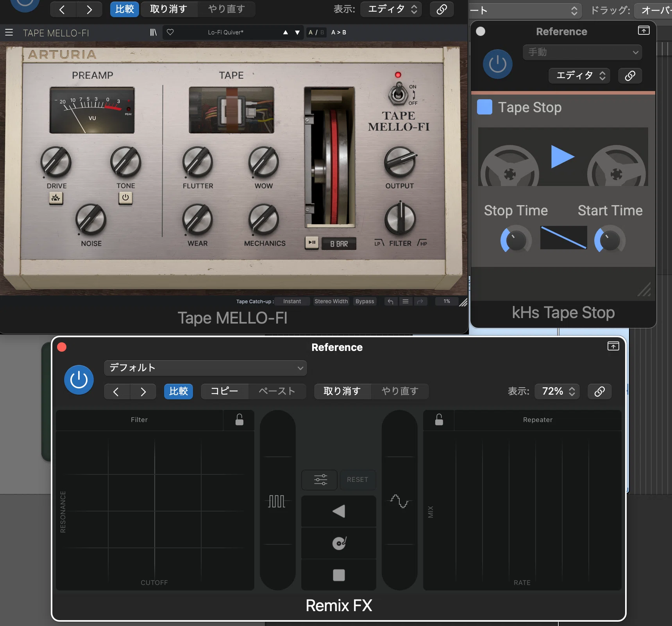The image size is (672, 626).
Task: Toggle the TONE power button
Action: click(x=125, y=198)
